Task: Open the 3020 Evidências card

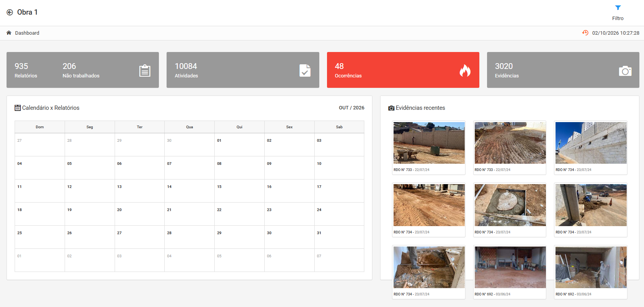Action: coord(563,70)
